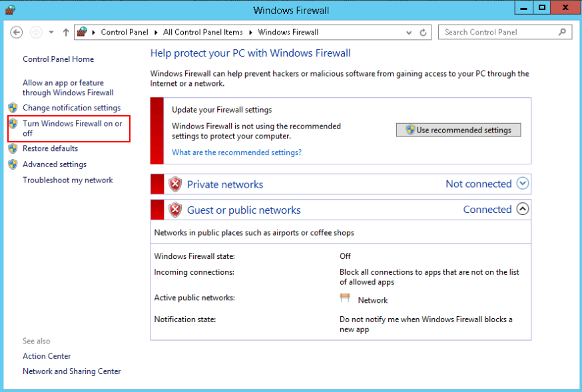Screen dimensions: 582x392
Task: Click shield icon beside Restore defaults
Action: [13, 148]
